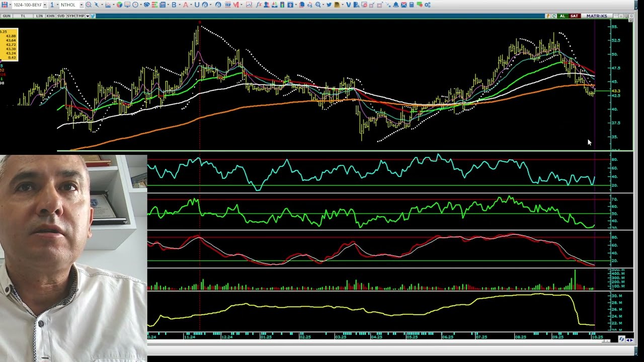Expand the chart number 1 dropdown
This screenshot has height=362, width=644.
pyautogui.click(x=58, y=5)
